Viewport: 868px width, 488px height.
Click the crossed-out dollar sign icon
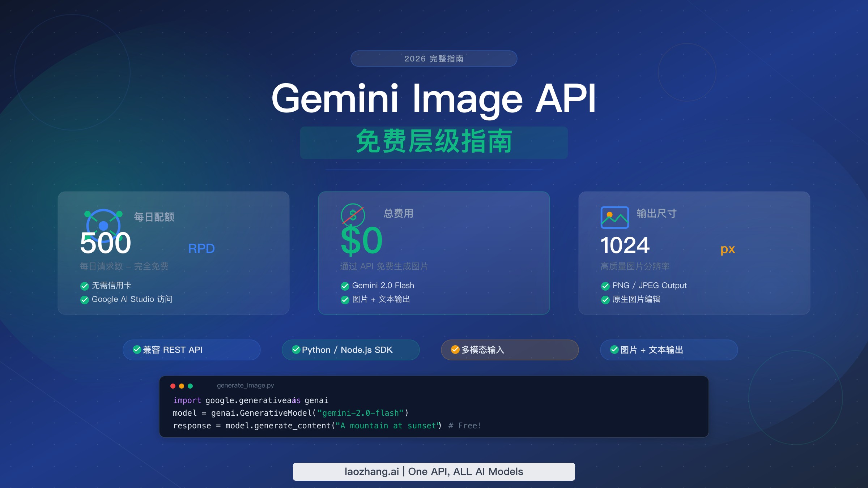(x=353, y=215)
